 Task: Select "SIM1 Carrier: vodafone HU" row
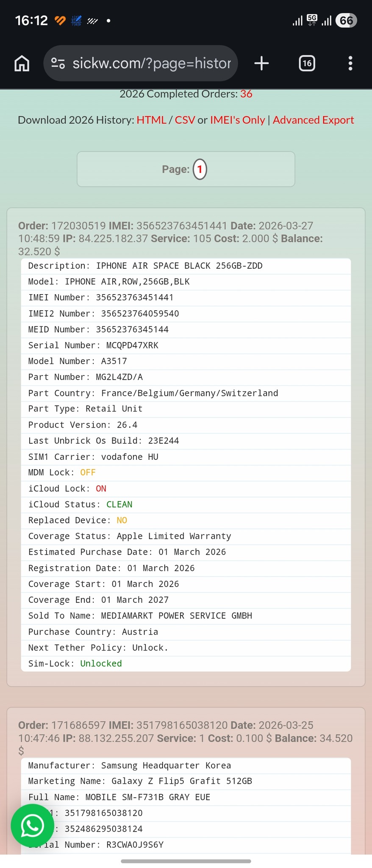point(186,457)
